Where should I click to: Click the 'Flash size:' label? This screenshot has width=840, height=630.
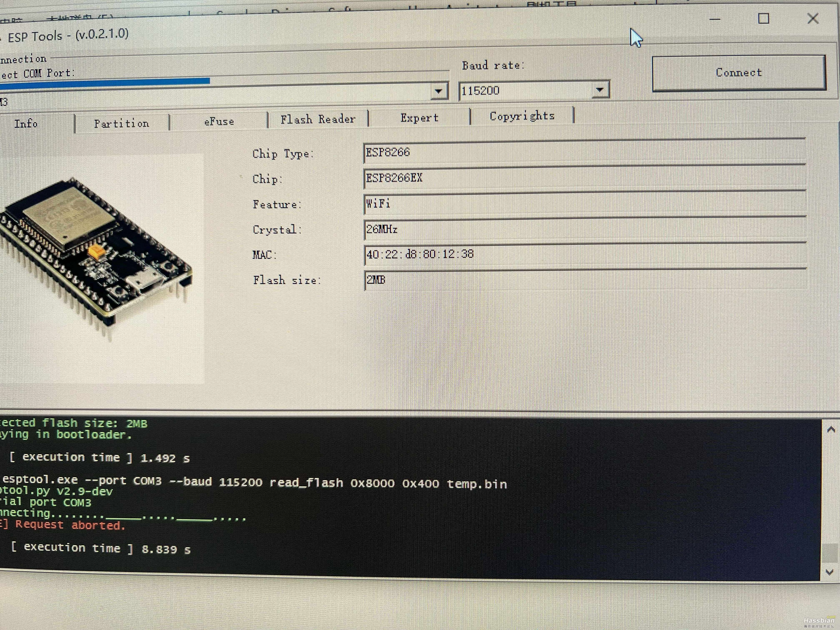tap(287, 280)
